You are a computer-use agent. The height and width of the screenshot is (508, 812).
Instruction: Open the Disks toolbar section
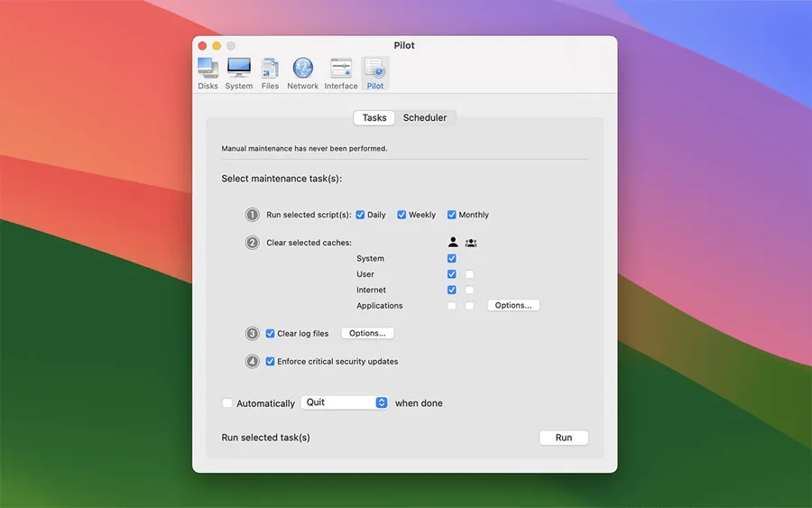coord(208,73)
